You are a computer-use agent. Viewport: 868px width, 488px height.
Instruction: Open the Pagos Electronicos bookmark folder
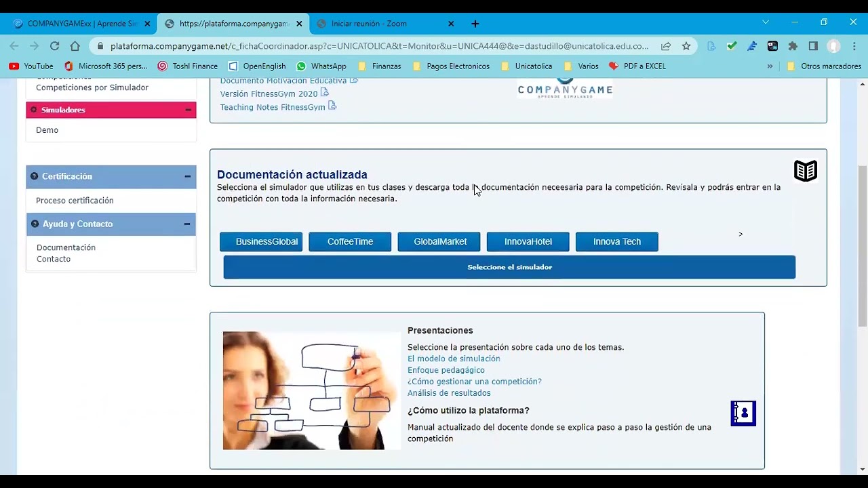coord(450,66)
